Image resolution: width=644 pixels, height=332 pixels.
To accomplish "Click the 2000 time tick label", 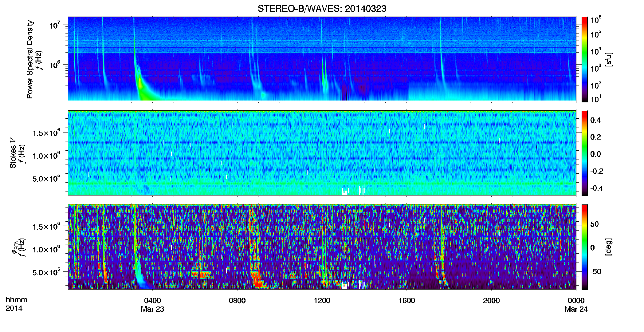I will tap(491, 301).
